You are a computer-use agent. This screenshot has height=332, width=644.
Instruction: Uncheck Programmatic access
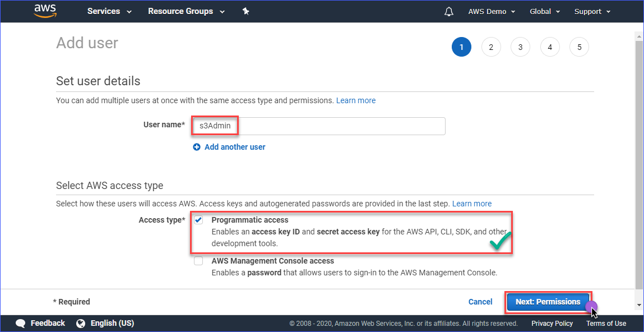point(198,220)
